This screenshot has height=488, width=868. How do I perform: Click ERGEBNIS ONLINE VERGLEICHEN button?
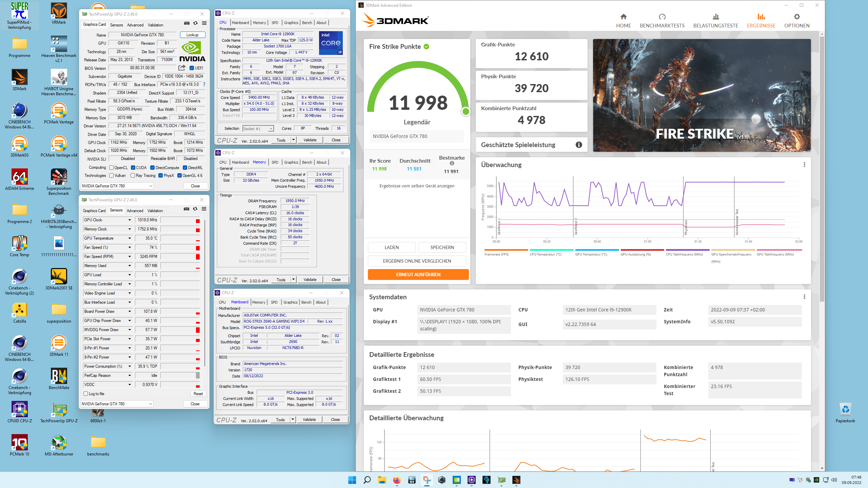click(x=417, y=261)
